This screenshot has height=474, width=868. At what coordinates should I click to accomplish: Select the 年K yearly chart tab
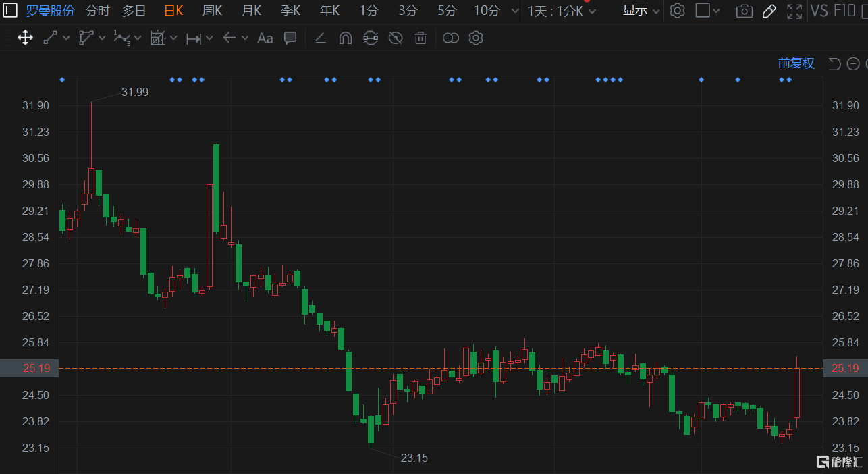[x=329, y=10]
